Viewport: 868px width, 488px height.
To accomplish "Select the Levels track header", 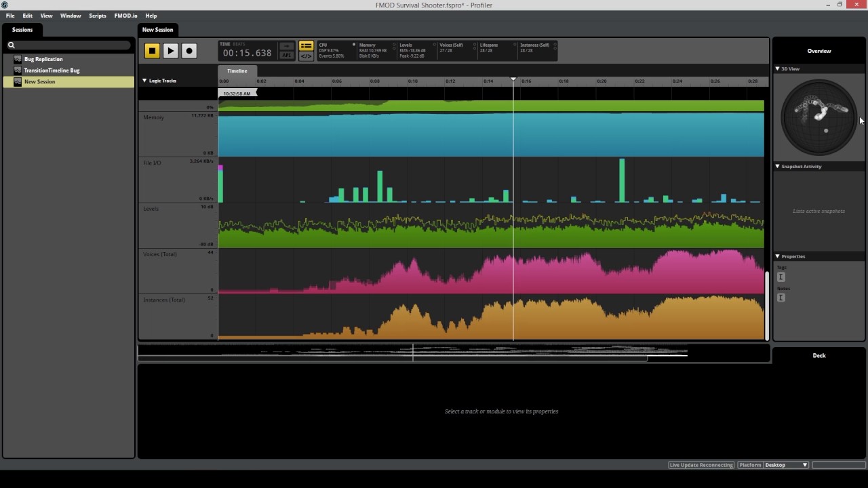I will pyautogui.click(x=178, y=225).
